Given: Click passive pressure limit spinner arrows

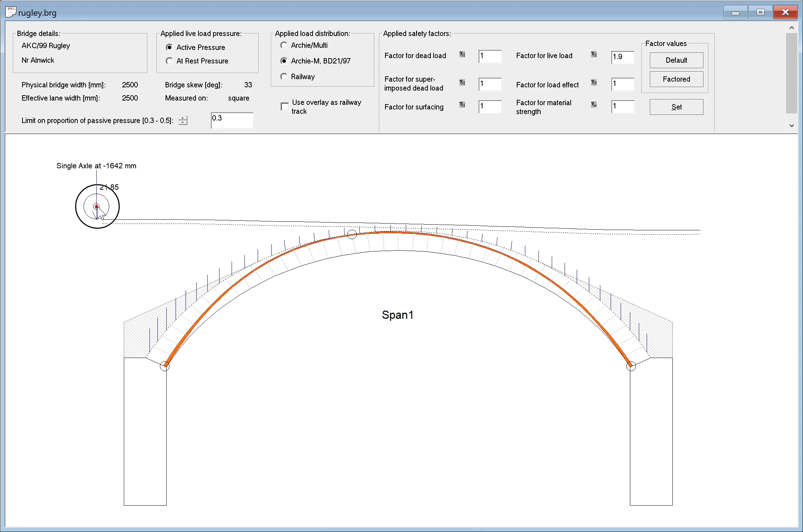Looking at the screenshot, I should (183, 121).
